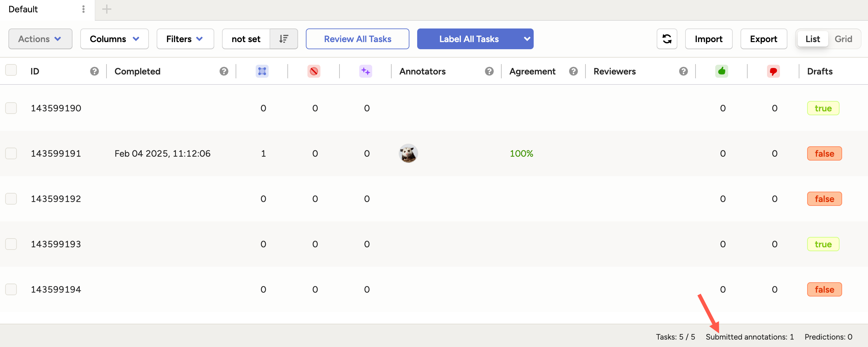Click the red cancelled annotations column icon

pyautogui.click(x=314, y=71)
